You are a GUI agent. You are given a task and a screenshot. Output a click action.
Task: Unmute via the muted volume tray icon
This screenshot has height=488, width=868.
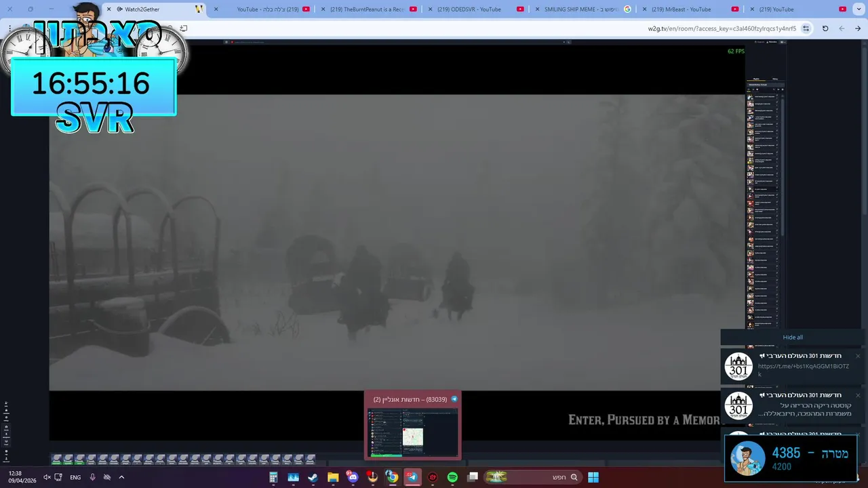tap(47, 477)
